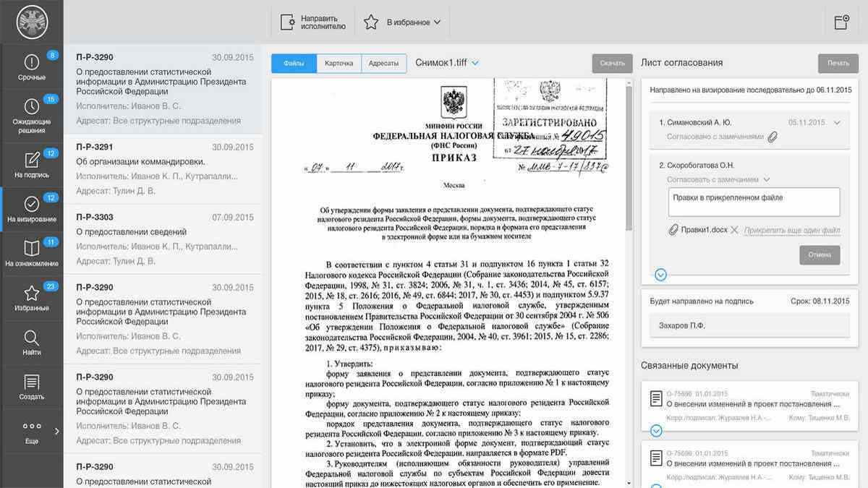Click the Найти search icon

[32, 337]
